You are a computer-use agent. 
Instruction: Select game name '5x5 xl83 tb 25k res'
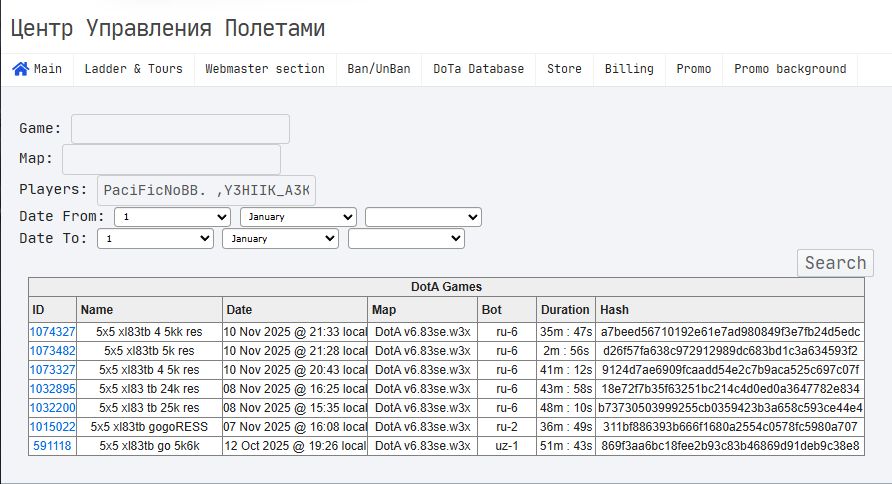click(x=149, y=408)
